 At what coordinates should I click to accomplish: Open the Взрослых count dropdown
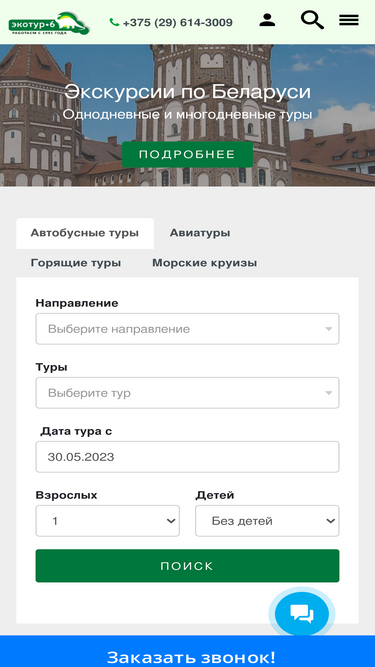point(108,521)
